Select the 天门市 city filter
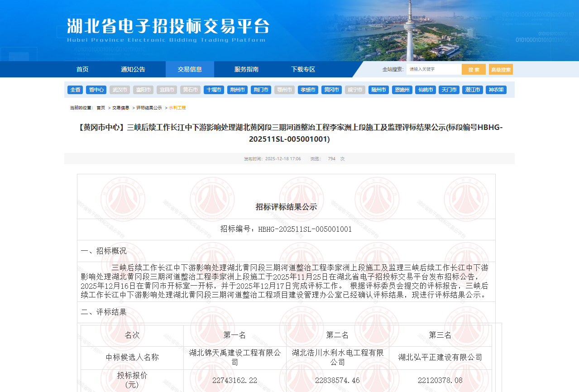The height and width of the screenshot is (392, 579). (x=449, y=90)
